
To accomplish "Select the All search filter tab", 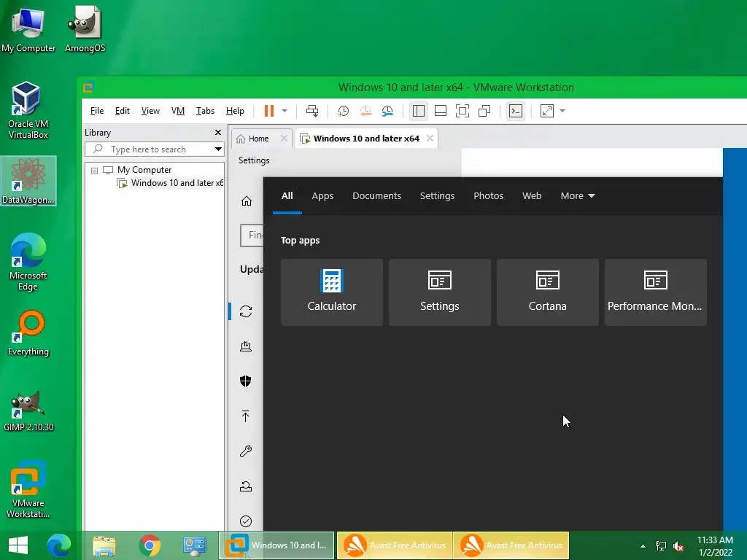I will (x=287, y=195).
